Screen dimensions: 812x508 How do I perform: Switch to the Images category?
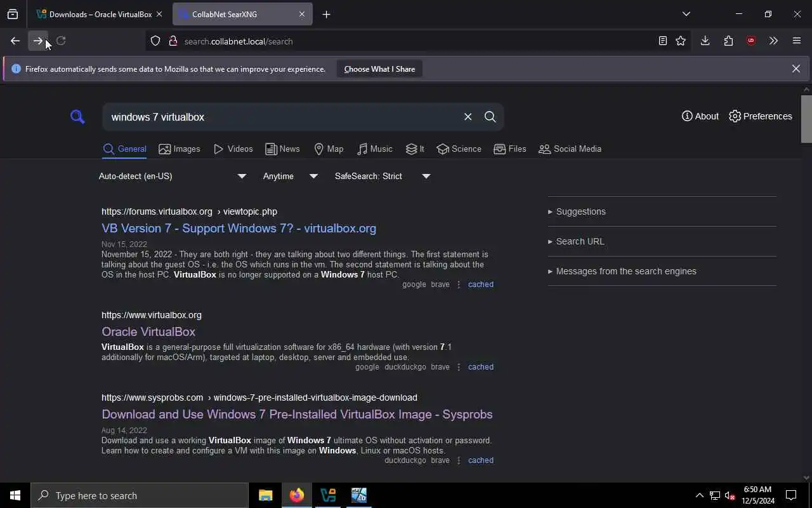coord(180,149)
